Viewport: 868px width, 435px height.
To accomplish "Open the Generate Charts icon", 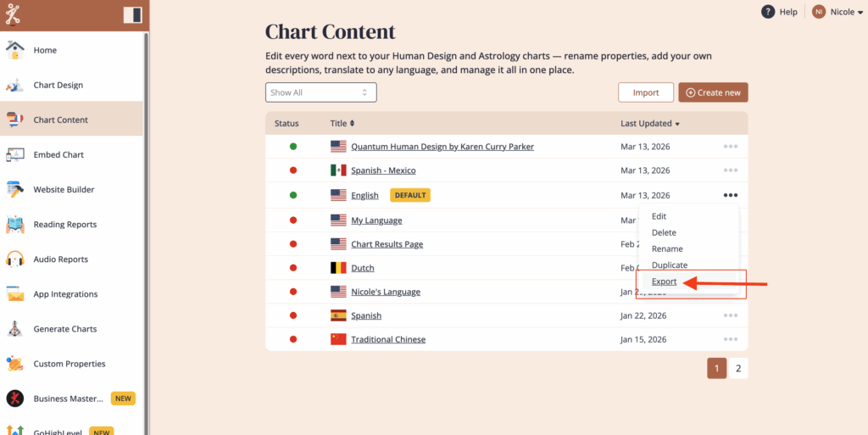I will tap(14, 329).
